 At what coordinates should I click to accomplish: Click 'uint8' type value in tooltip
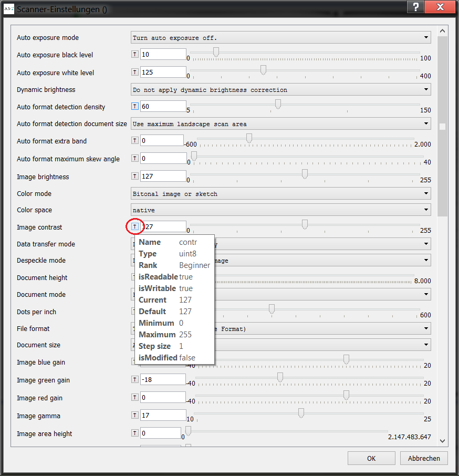tap(187, 253)
